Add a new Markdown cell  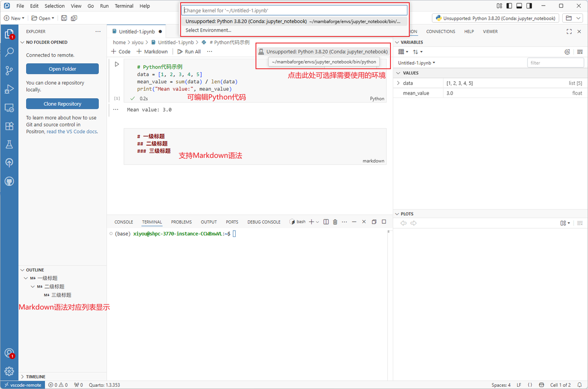click(x=152, y=51)
